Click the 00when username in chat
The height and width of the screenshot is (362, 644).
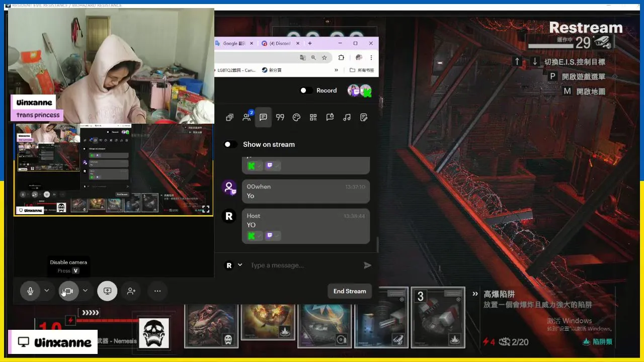(x=259, y=187)
